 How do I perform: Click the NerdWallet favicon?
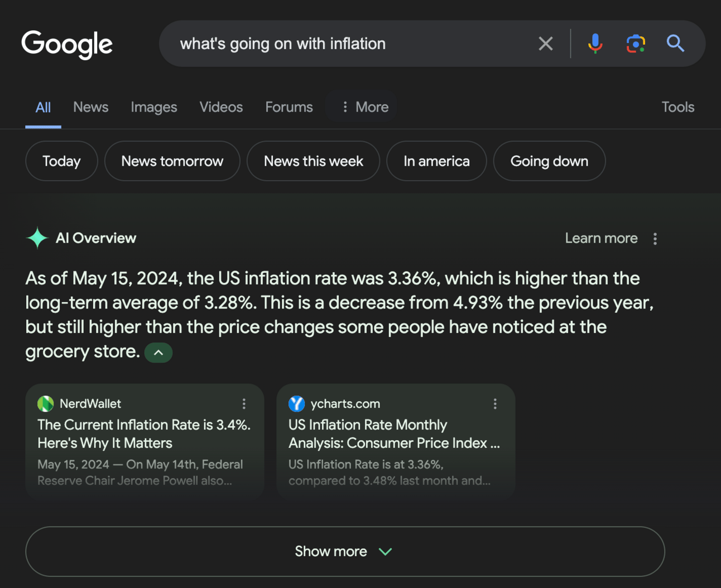click(46, 403)
